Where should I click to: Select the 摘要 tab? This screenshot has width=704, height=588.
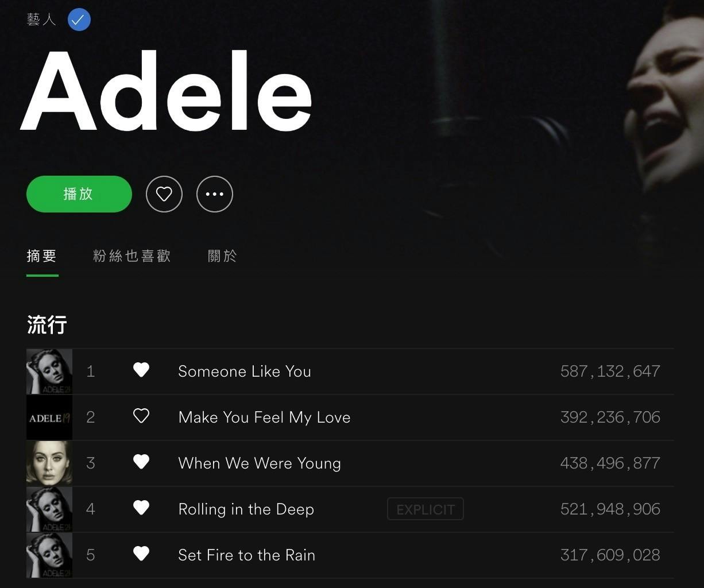pyautogui.click(x=42, y=256)
